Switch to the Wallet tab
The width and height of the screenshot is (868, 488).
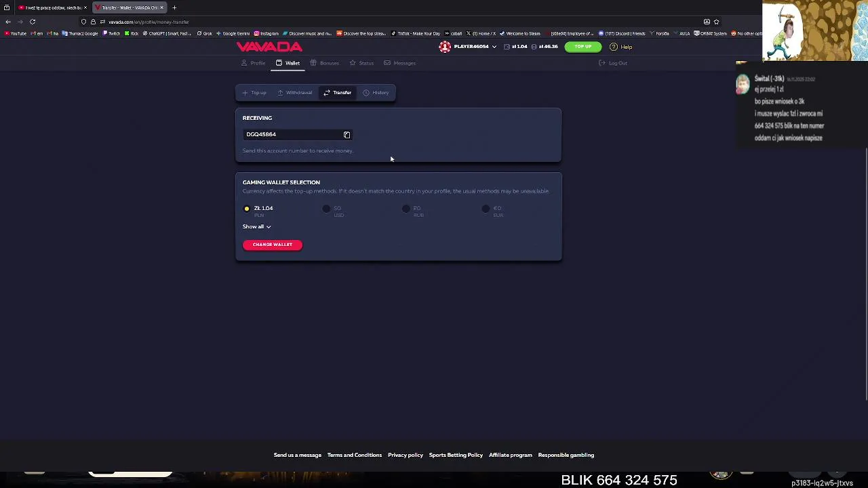click(x=288, y=63)
